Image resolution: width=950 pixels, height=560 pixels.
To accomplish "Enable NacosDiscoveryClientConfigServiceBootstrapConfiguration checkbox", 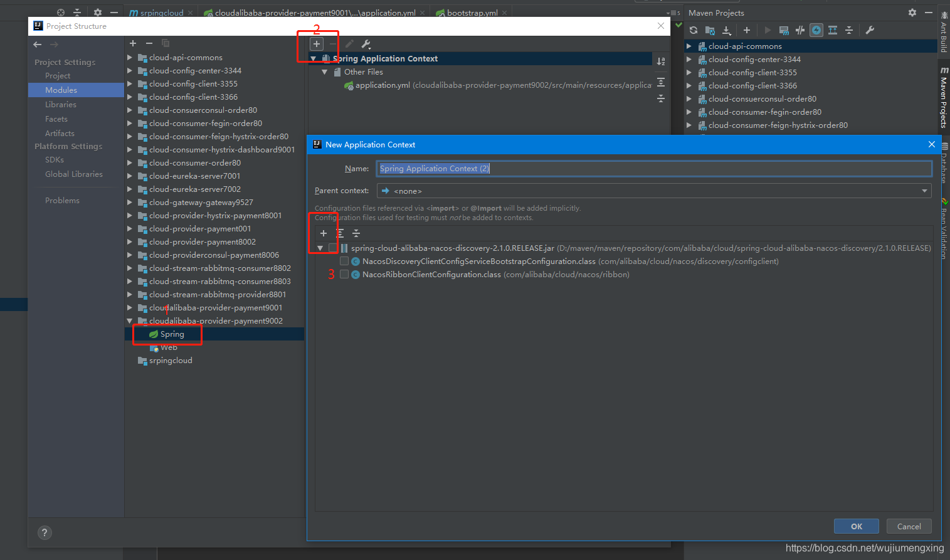I will point(344,261).
